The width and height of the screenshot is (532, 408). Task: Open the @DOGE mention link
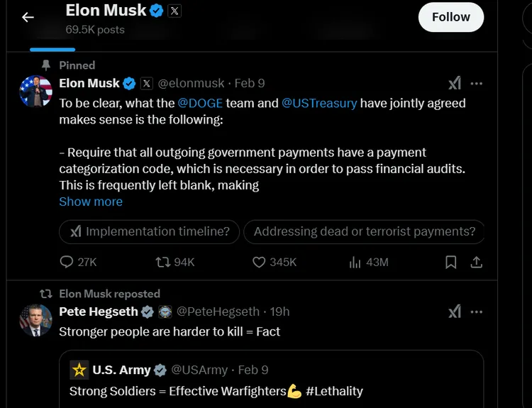click(x=200, y=103)
